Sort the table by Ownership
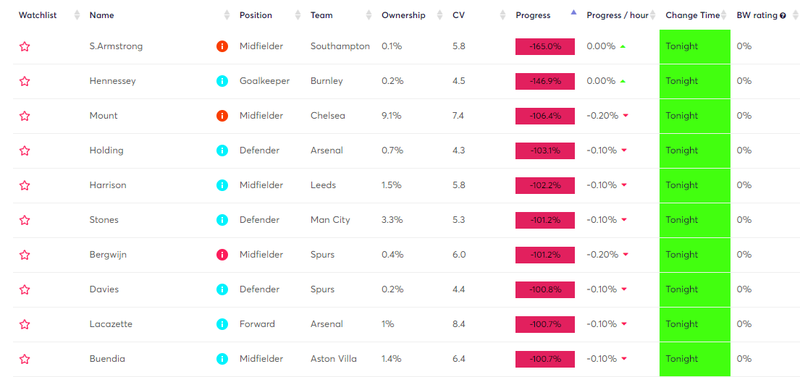 pos(403,15)
